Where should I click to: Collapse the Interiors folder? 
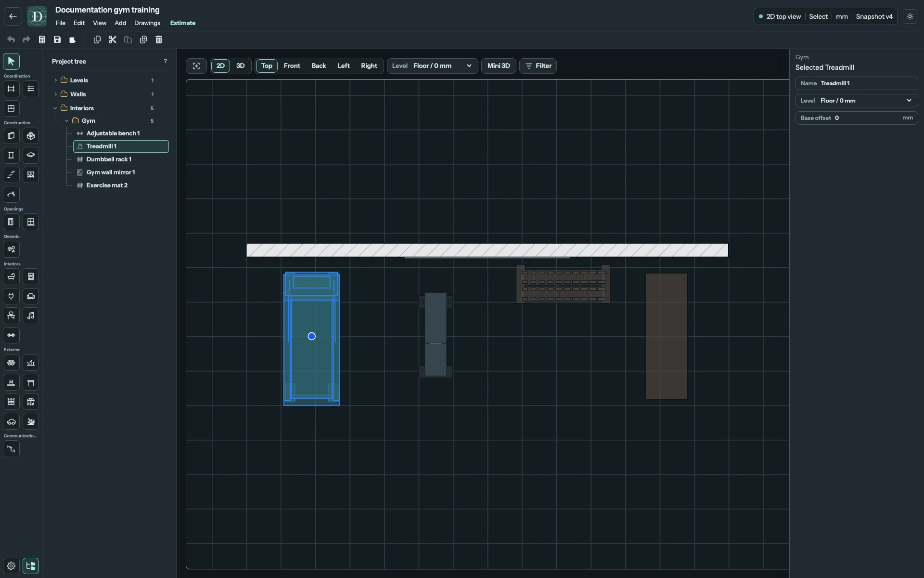pos(55,108)
